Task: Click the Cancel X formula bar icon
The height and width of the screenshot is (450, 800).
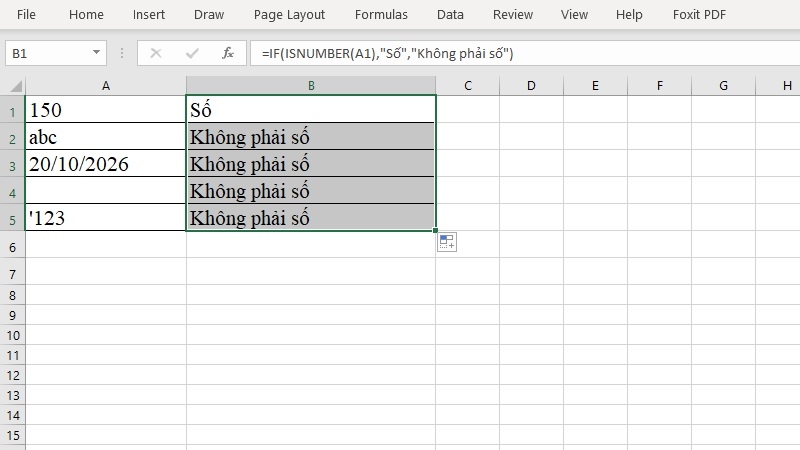Action: (156, 53)
